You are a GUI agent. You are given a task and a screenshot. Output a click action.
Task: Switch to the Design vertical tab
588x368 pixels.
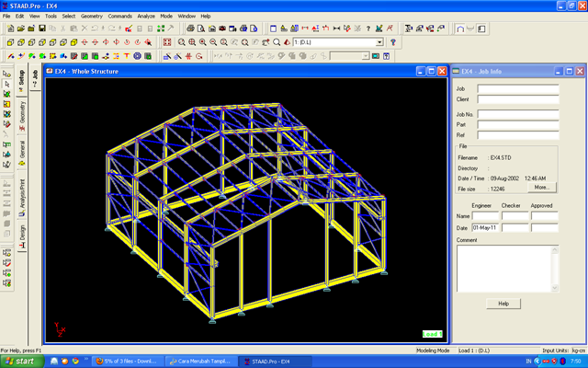coord(22,236)
